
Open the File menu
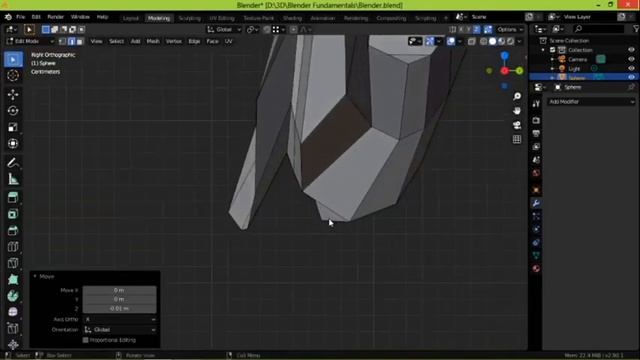point(21,17)
